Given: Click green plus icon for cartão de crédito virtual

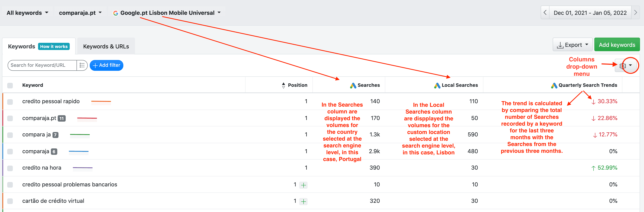Looking at the screenshot, I should click(x=303, y=202).
